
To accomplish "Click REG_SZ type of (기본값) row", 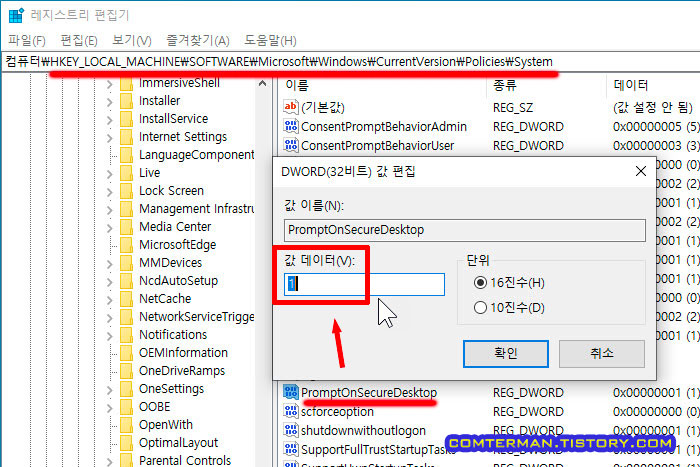I will [512, 108].
